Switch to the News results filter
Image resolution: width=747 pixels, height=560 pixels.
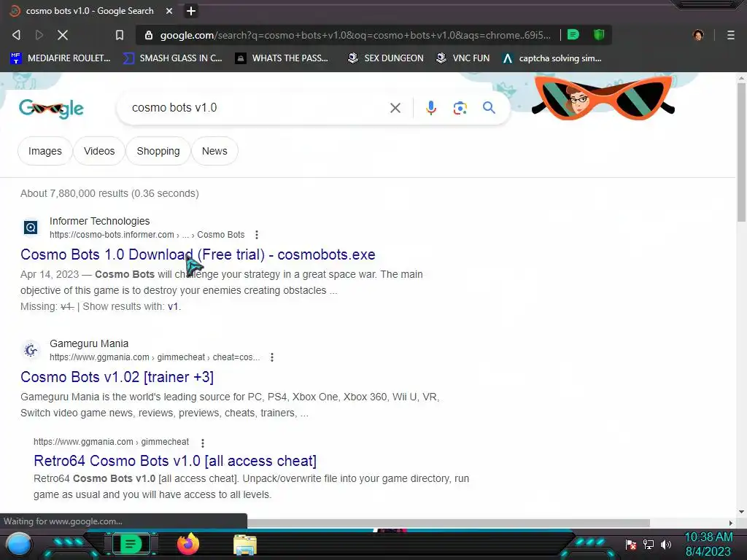(x=214, y=151)
